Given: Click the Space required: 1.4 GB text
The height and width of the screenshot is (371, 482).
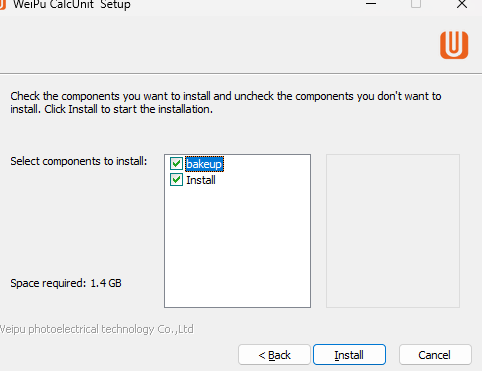Looking at the screenshot, I should [x=66, y=283].
